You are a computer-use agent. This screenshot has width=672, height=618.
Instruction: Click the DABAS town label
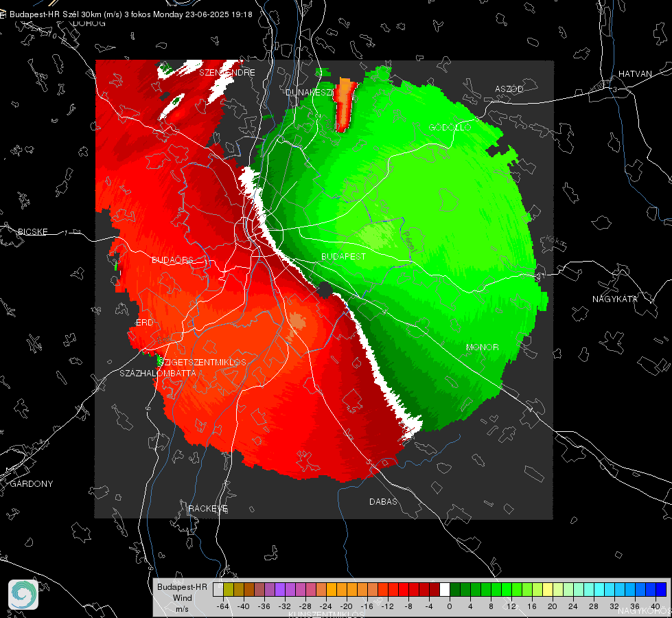[383, 501]
